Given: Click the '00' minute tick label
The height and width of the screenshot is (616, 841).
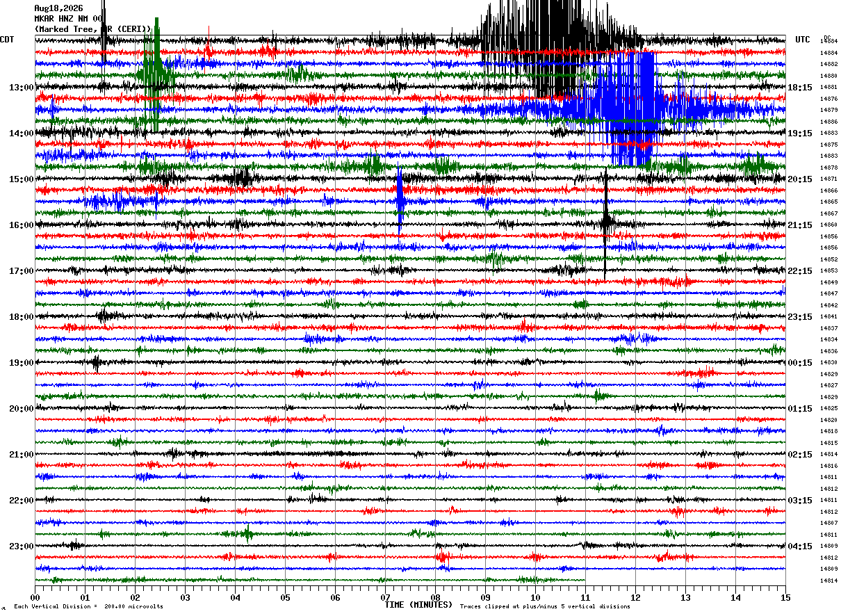Looking at the screenshot, I should (35, 597).
